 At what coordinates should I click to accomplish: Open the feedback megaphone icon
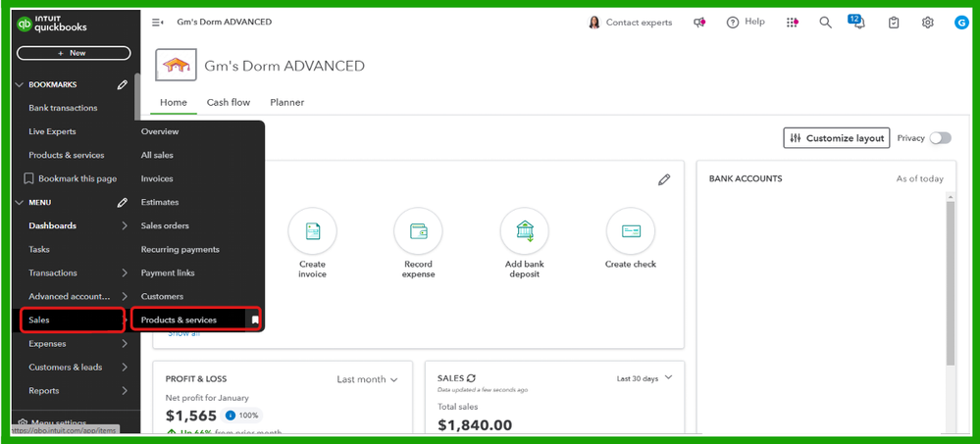tap(699, 23)
